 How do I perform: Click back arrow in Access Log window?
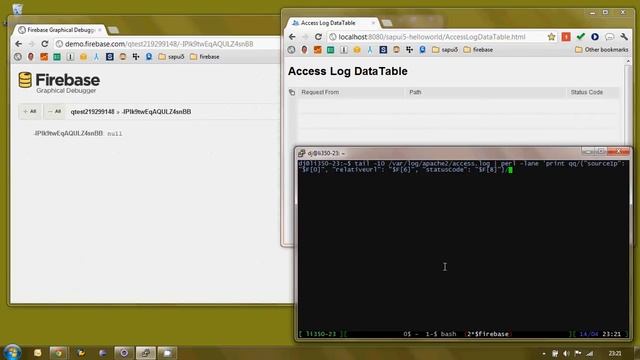(292, 37)
